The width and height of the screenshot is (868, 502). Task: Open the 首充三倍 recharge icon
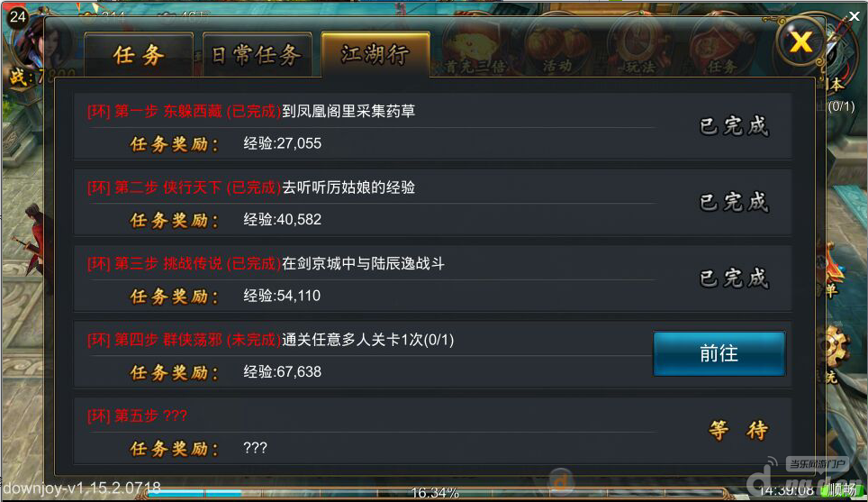(x=475, y=49)
